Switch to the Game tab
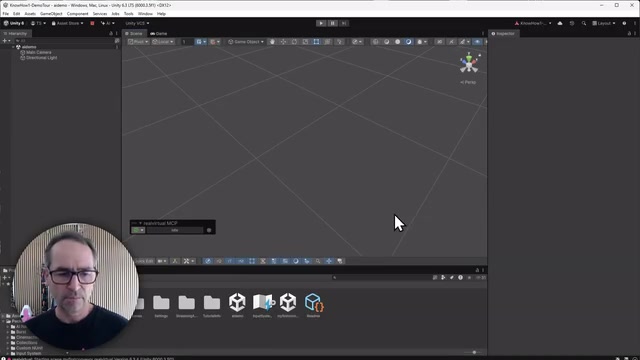This screenshot has width=640, height=360. tap(159, 33)
